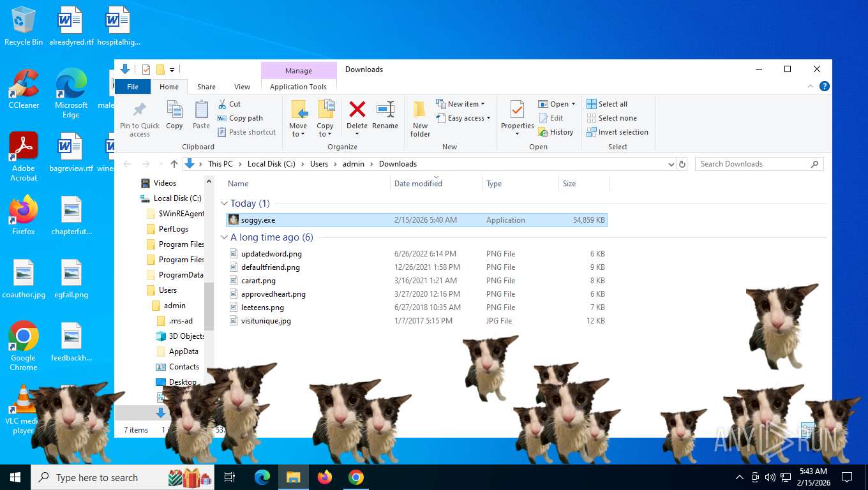
Task: Open the address bar history dropdown
Action: 671,164
